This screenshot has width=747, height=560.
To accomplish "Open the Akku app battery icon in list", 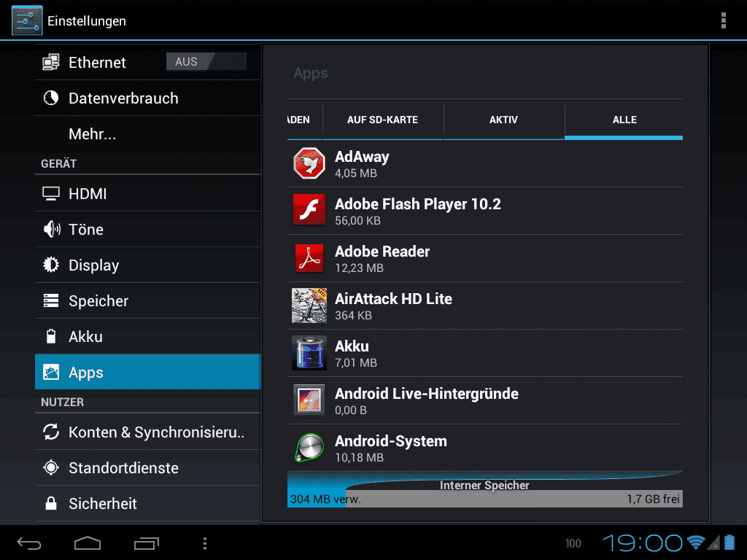I will coord(309,353).
